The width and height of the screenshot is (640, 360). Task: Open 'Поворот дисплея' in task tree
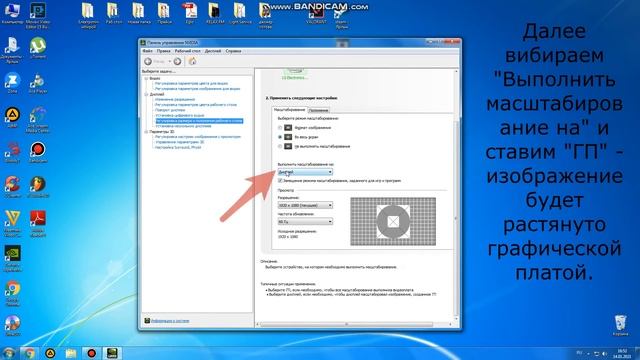pos(170,110)
